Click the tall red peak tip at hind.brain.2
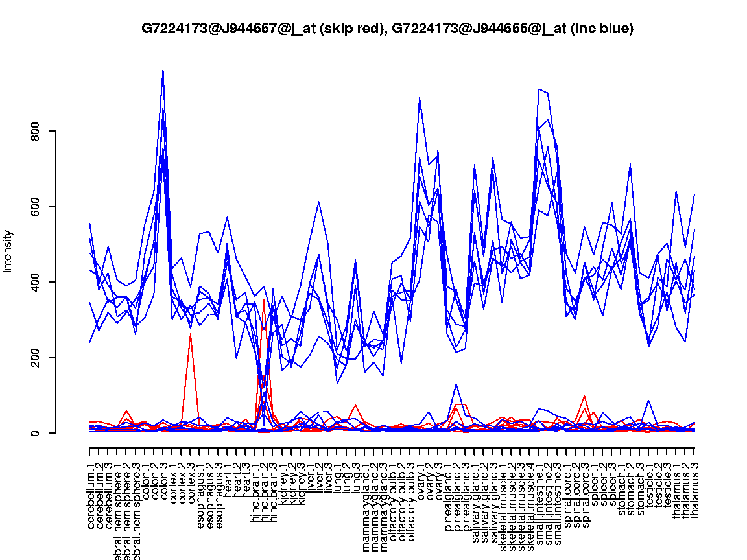This screenshot has height=560, width=747. point(264,299)
